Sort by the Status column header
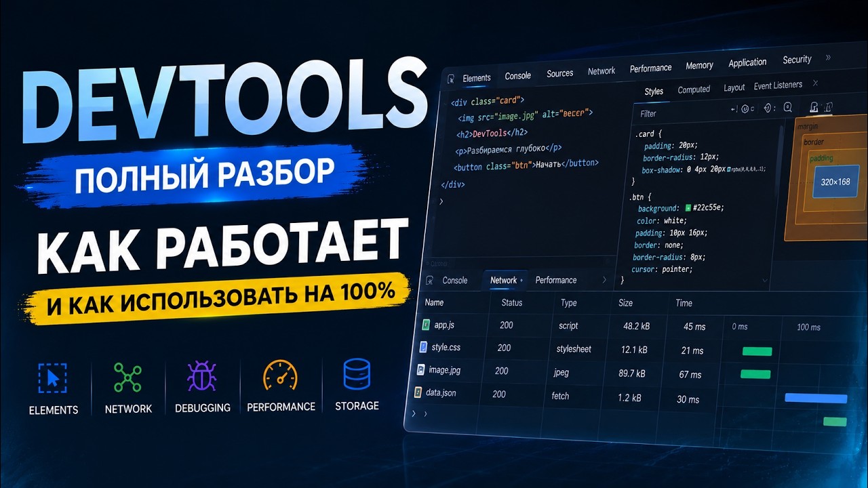The width and height of the screenshot is (868, 488). pyautogui.click(x=512, y=302)
